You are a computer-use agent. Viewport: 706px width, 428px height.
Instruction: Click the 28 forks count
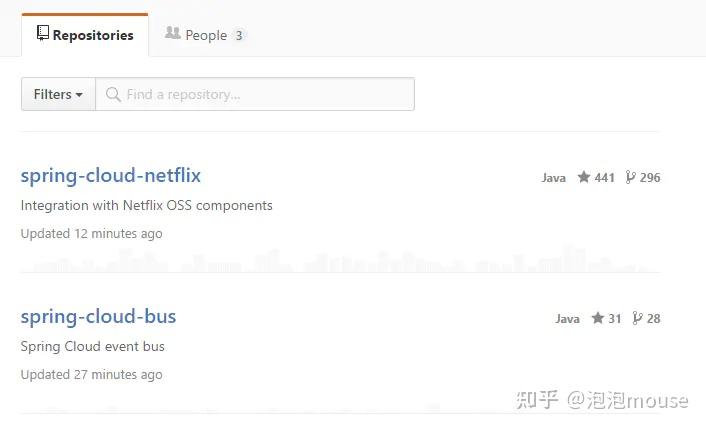(x=653, y=319)
